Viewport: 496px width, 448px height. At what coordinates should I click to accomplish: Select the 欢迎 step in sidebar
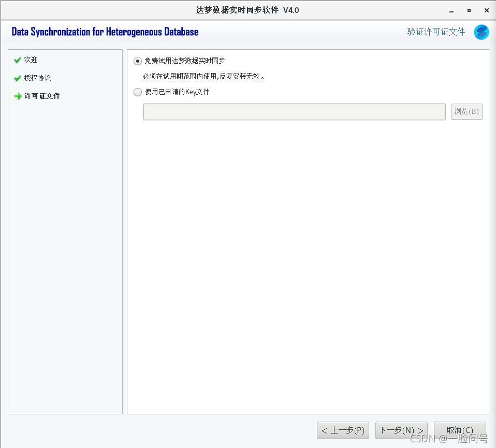[x=31, y=60]
